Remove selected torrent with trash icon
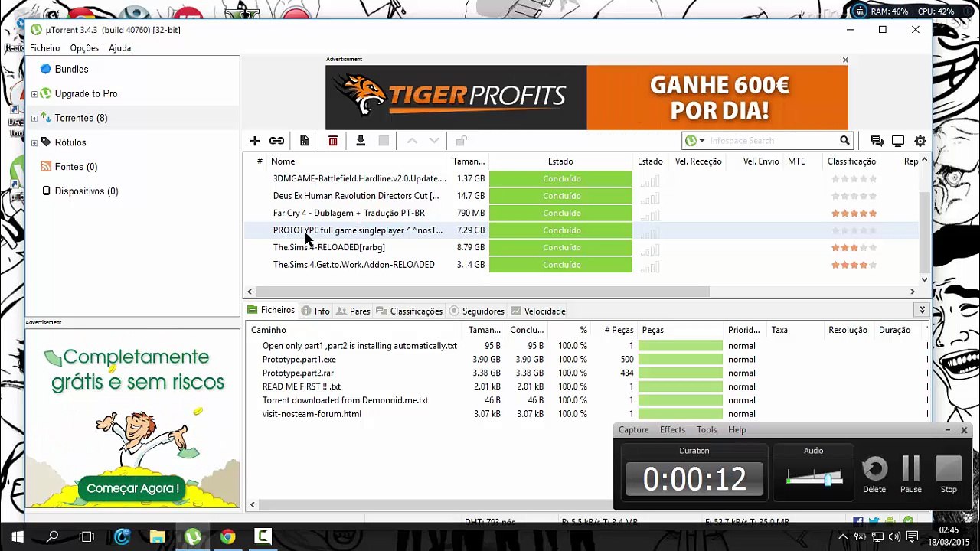 pyautogui.click(x=333, y=141)
